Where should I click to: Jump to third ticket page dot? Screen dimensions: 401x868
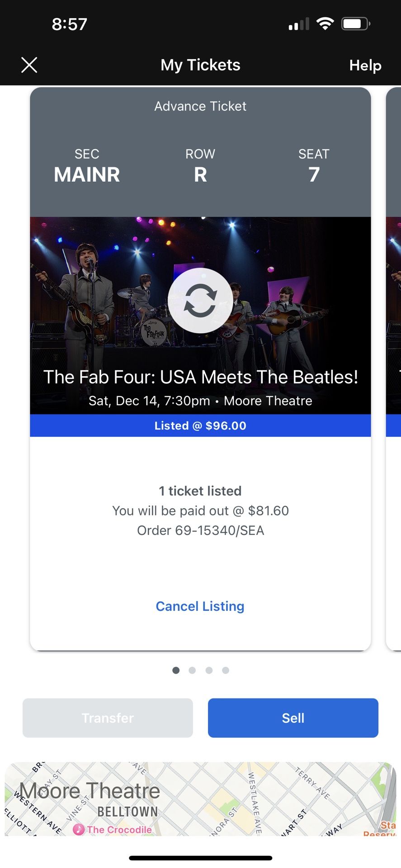pos(209,670)
